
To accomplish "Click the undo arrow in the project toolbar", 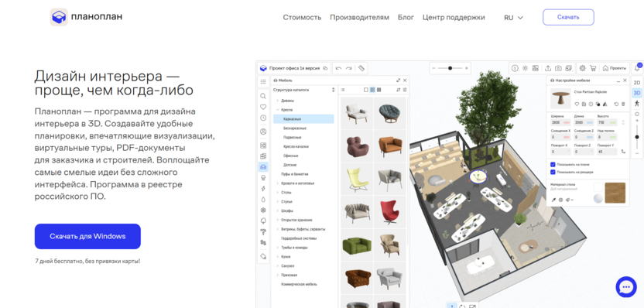I will (x=338, y=68).
